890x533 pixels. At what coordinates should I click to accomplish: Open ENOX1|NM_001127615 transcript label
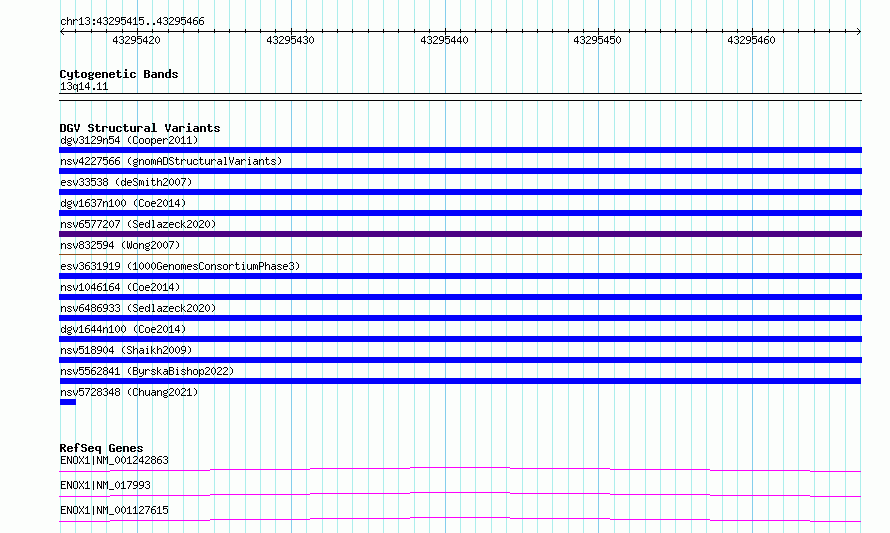(x=114, y=510)
